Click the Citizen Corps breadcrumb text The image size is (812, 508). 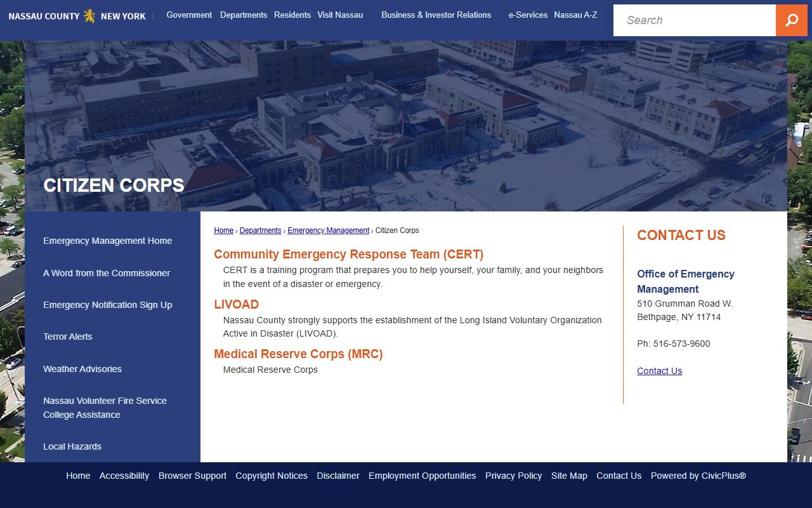397,231
